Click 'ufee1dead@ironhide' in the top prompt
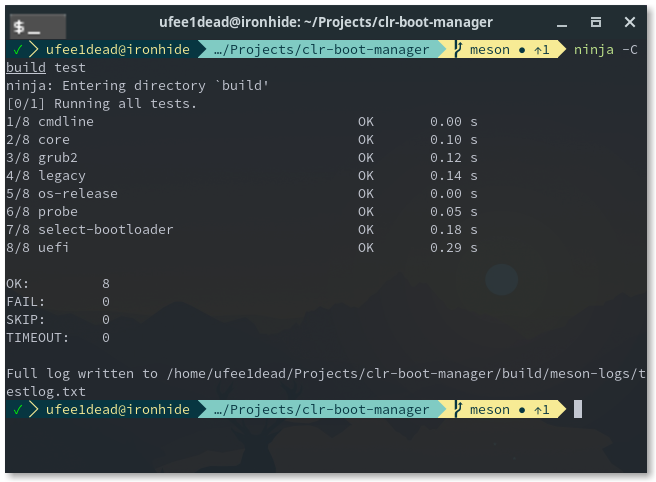656x482 pixels. [x=118, y=50]
